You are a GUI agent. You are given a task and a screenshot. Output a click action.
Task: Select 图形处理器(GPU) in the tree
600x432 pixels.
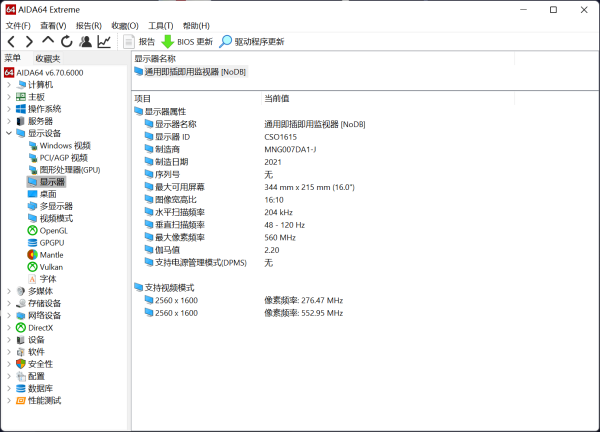click(64, 170)
